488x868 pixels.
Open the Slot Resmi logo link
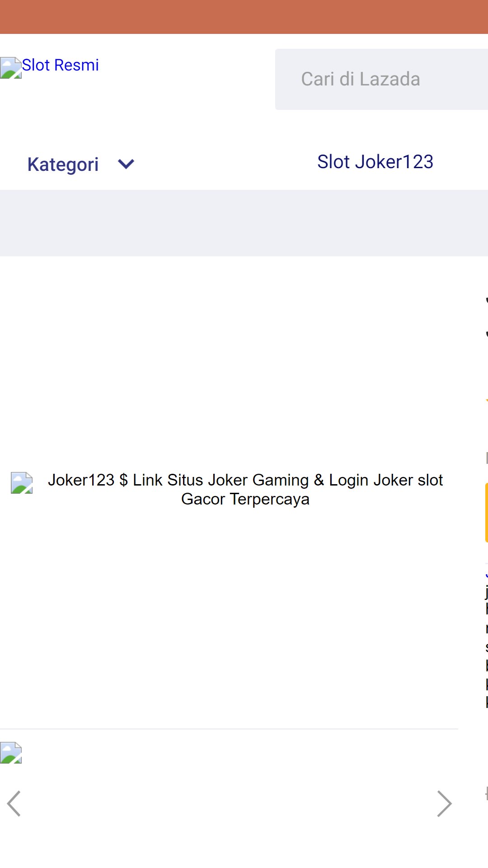pyautogui.click(x=50, y=67)
